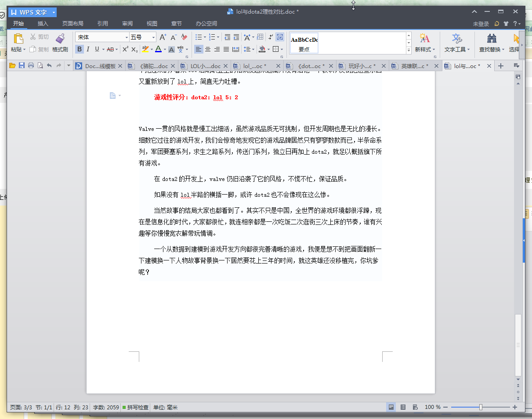Viewport: 532px width, 419px height.
Task: Click the skin T-shirt icon in title bar
Action: coord(506,24)
